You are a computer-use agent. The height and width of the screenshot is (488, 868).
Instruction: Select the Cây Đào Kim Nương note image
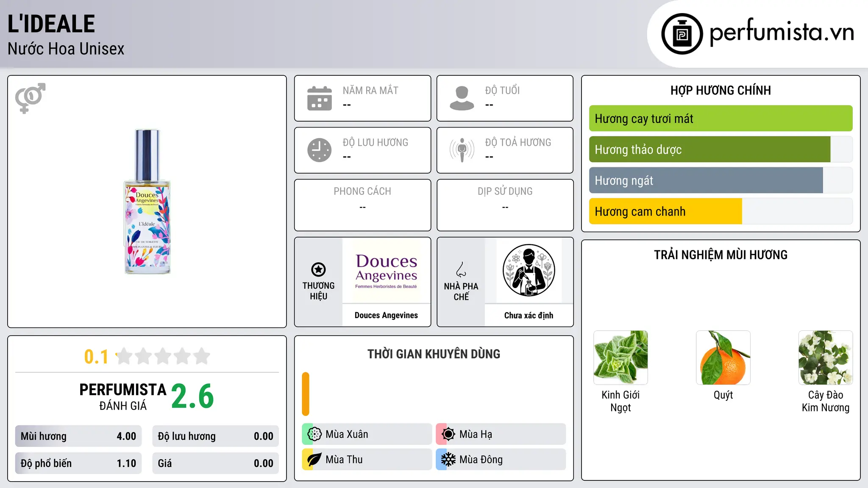(826, 358)
